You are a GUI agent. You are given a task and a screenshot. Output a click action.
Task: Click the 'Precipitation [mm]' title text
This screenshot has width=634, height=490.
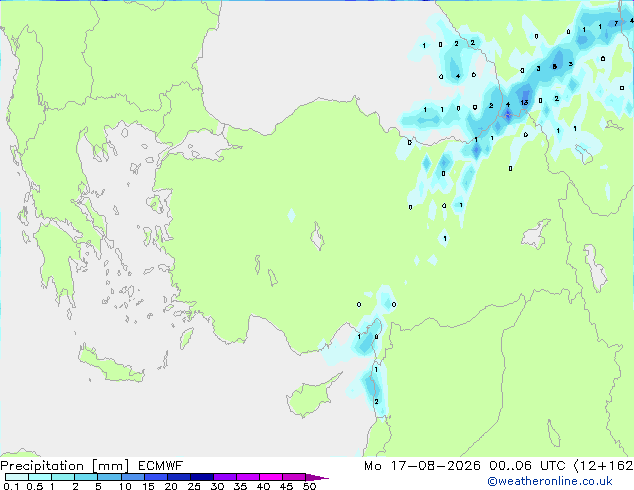tap(65, 466)
